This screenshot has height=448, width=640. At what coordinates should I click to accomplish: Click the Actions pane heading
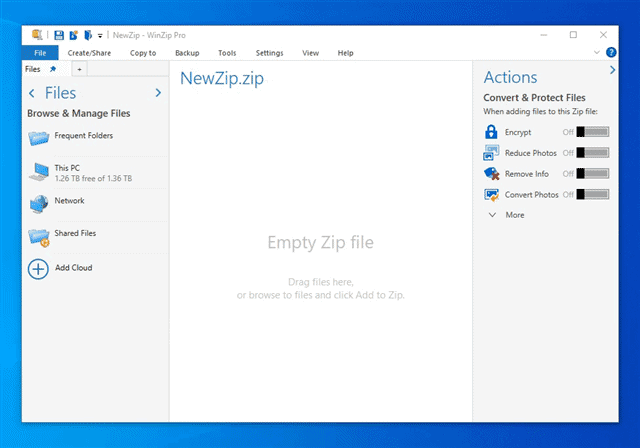(x=510, y=78)
